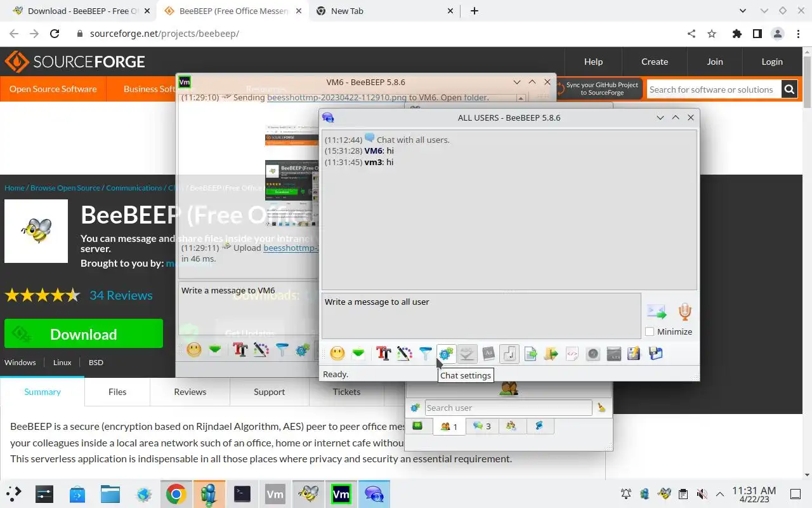Click send folder icon in ALL USERS toolbar
The image size is (812, 508).
tap(551, 353)
